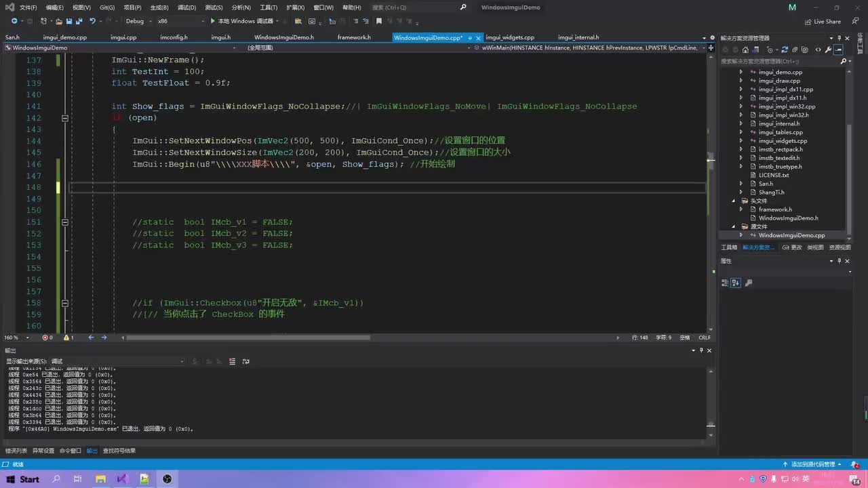Click the warning count indicator

click(x=68, y=338)
